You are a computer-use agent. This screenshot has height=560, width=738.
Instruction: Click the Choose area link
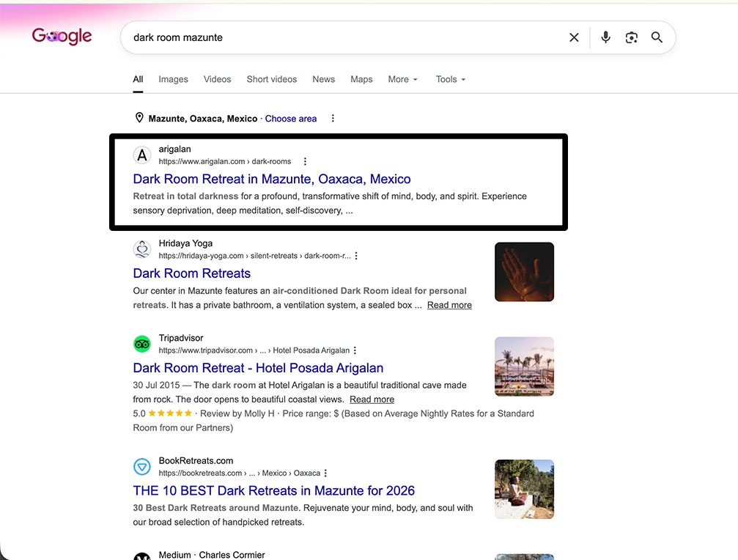(291, 119)
